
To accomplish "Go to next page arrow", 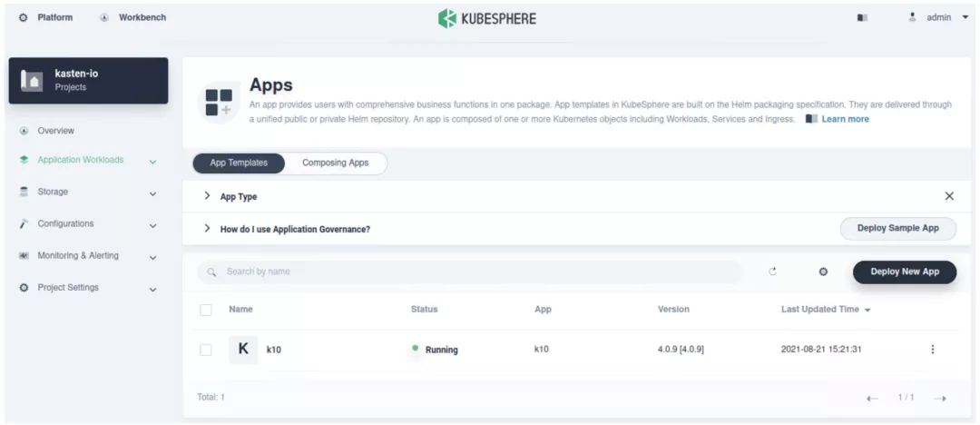I will (x=940, y=398).
